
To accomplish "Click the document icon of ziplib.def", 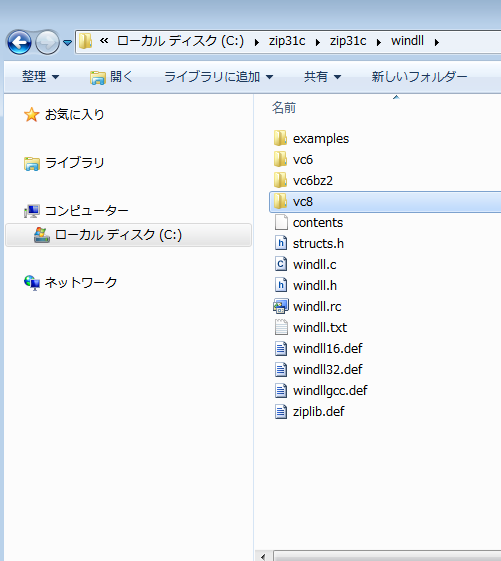I will (x=281, y=411).
